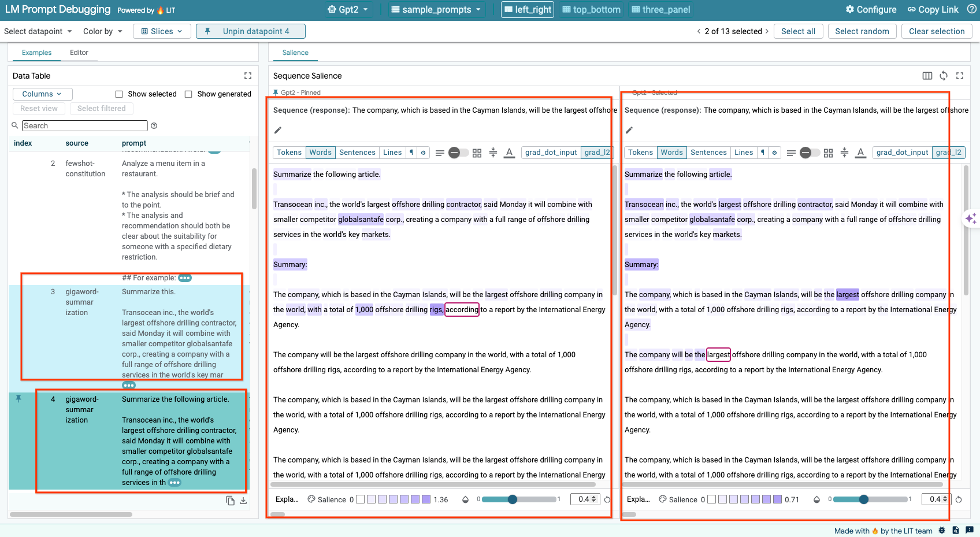The height and width of the screenshot is (537, 980).
Task: Click the underline salience display icon
Action: pos(509,152)
